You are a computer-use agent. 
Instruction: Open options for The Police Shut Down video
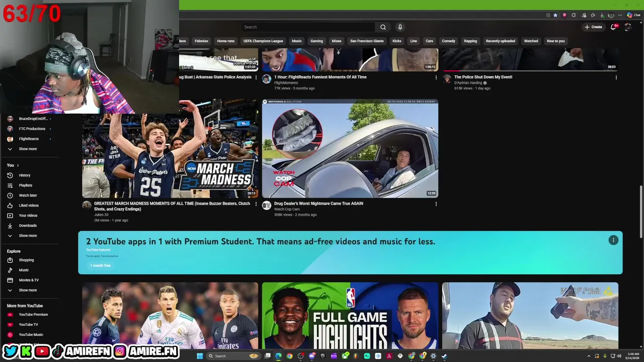coord(616,77)
